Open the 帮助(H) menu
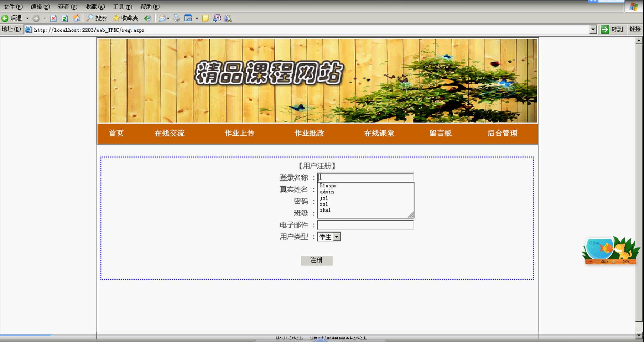Viewport: 644px width, 342px height. coord(150,7)
